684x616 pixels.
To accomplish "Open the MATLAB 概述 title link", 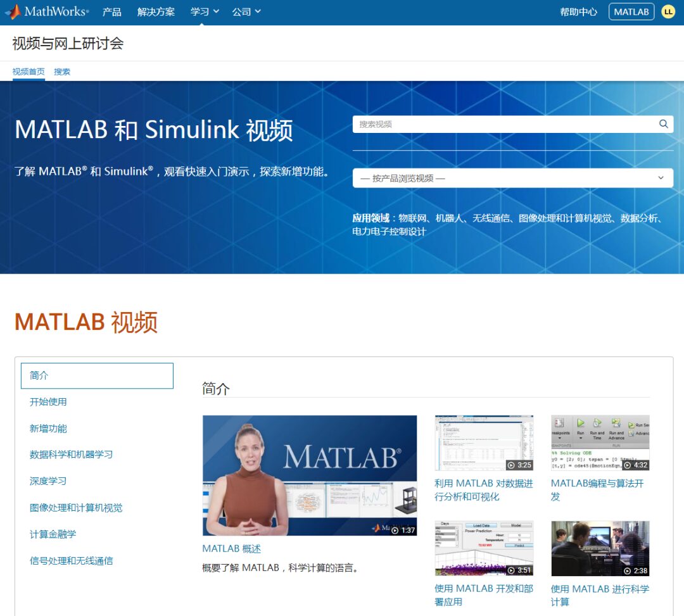I will pyautogui.click(x=232, y=549).
